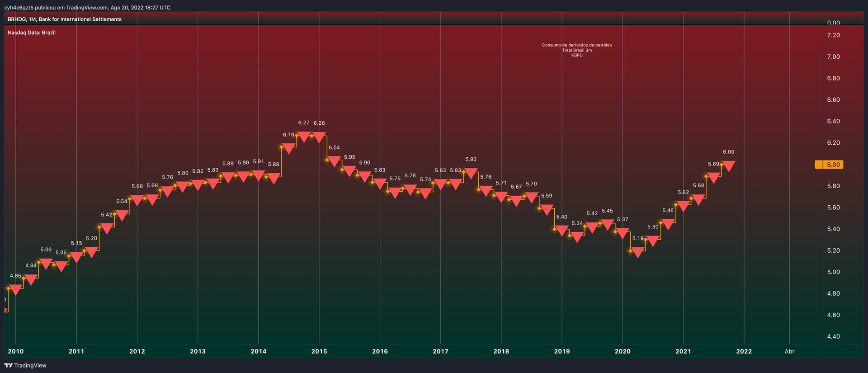
Task: Select the 4.60 tick on the price axis
Action: (x=833, y=315)
